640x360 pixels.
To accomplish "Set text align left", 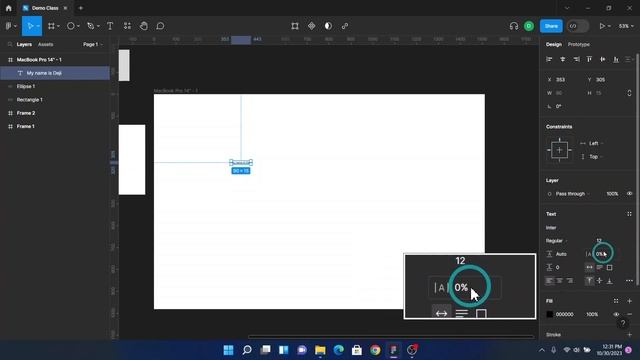I will click(x=550, y=281).
